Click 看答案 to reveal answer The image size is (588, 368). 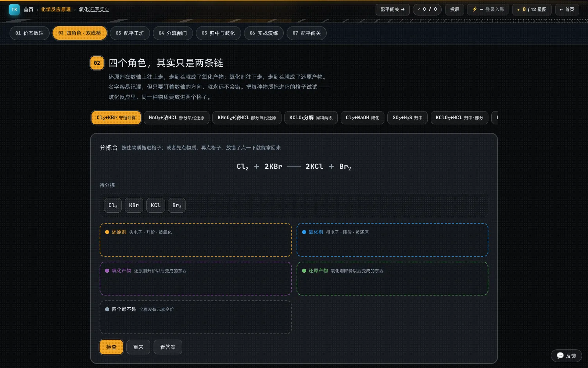[168, 347]
